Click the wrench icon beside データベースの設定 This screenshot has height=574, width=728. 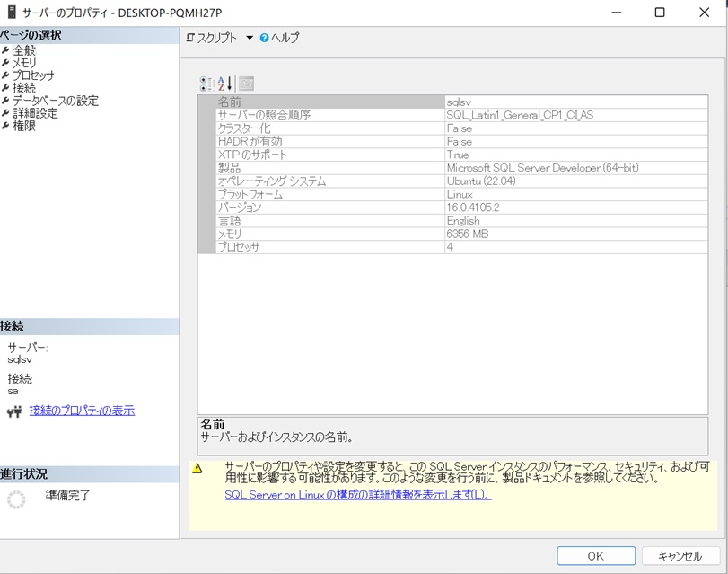coord(5,101)
